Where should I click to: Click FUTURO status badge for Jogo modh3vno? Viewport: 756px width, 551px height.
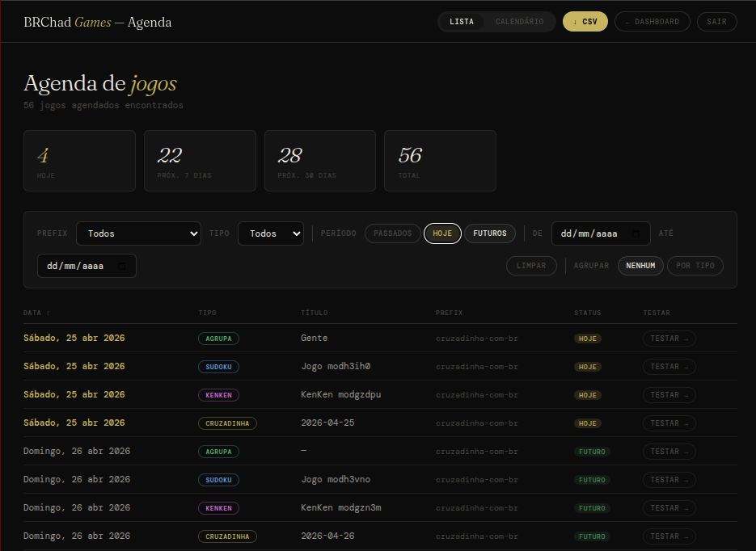click(x=592, y=480)
